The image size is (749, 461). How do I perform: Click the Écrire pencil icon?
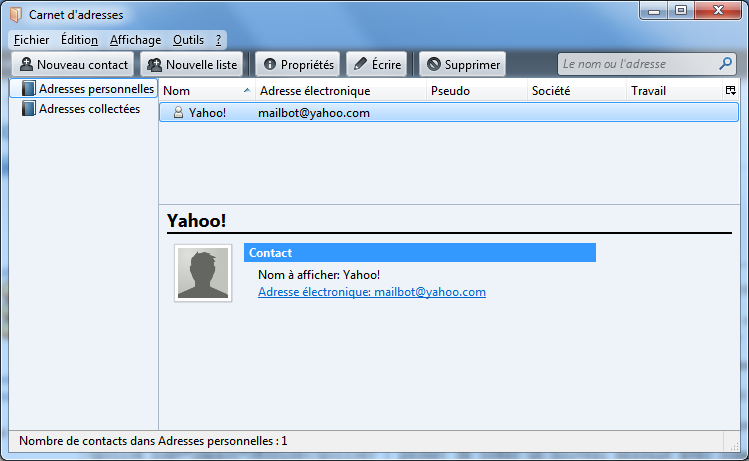coord(360,64)
